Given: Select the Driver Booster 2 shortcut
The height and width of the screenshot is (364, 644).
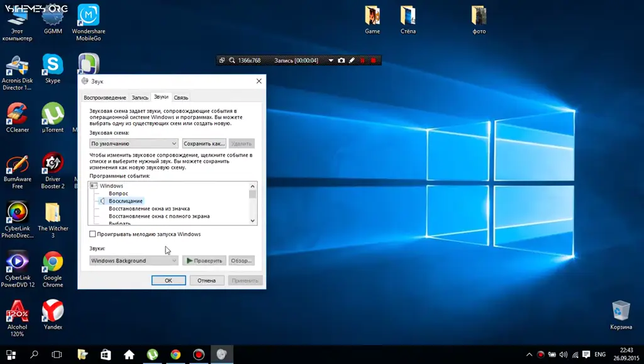Looking at the screenshot, I should click(x=53, y=172).
